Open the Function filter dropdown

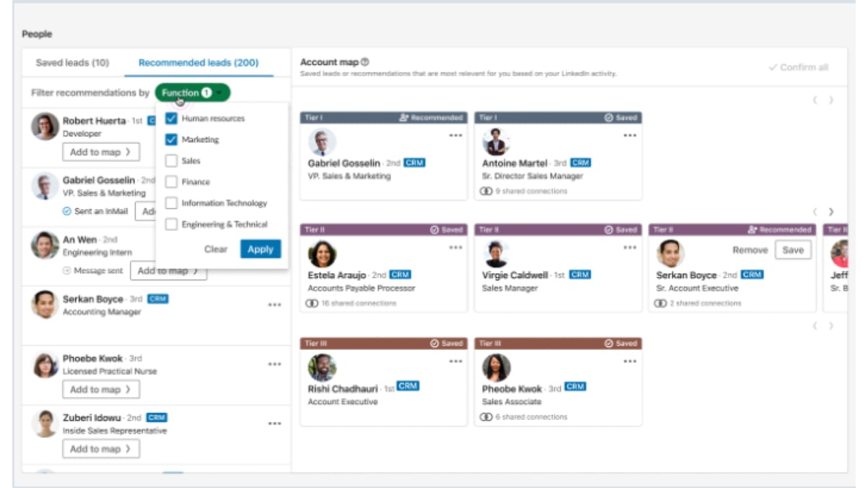192,93
